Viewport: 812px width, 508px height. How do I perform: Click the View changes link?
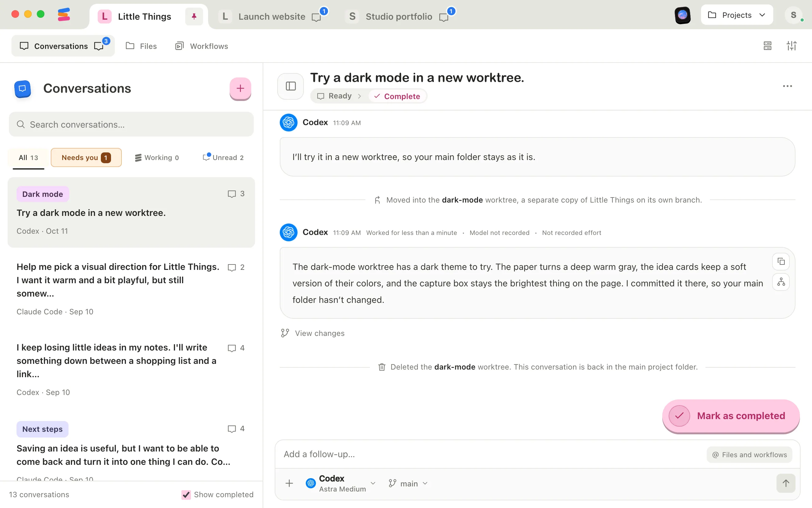[313, 333]
